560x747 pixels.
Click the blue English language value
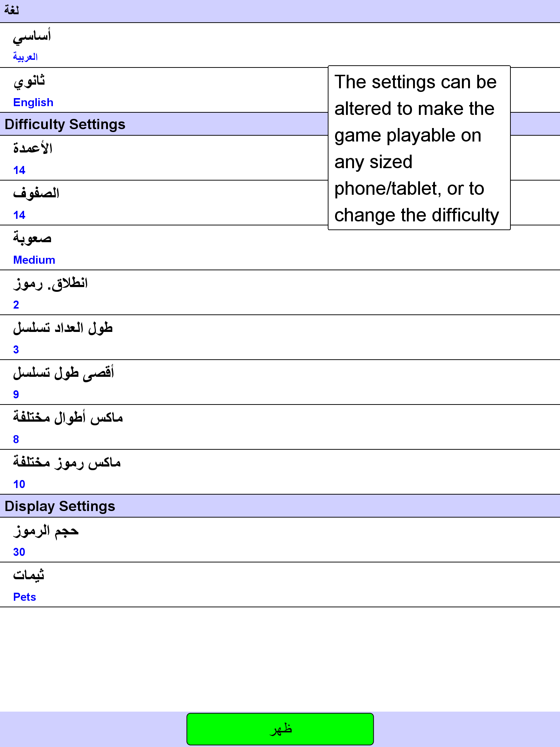tap(33, 102)
